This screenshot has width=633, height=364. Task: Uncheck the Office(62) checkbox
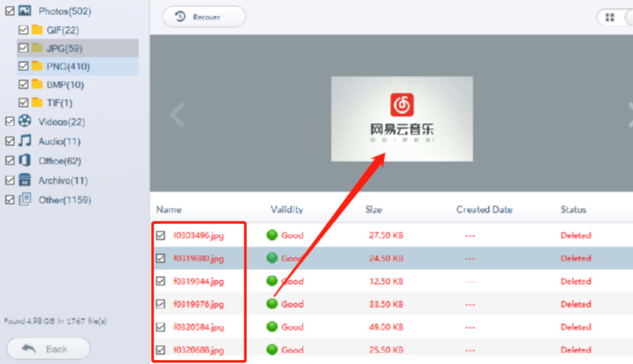point(9,161)
